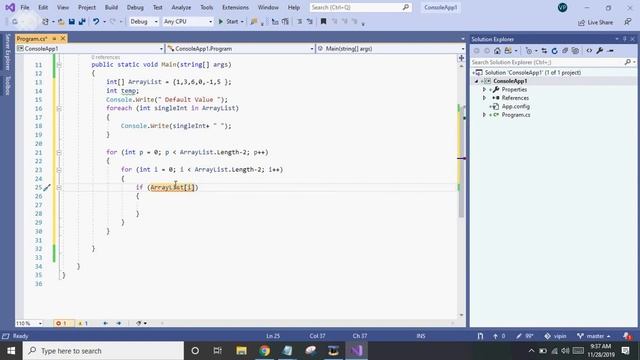The height and width of the screenshot is (360, 640).
Task: Click the uncomment selected lines icon
Action: pyautogui.click(x=310, y=22)
